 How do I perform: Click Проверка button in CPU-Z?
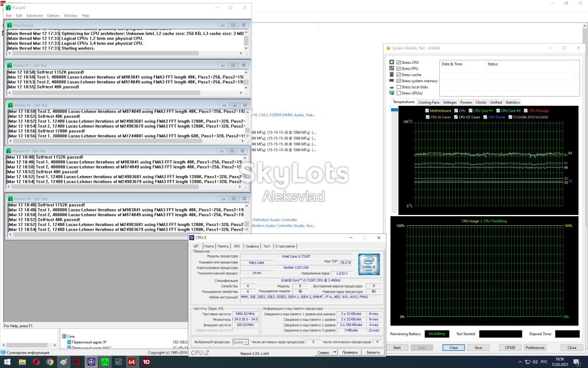point(350,352)
